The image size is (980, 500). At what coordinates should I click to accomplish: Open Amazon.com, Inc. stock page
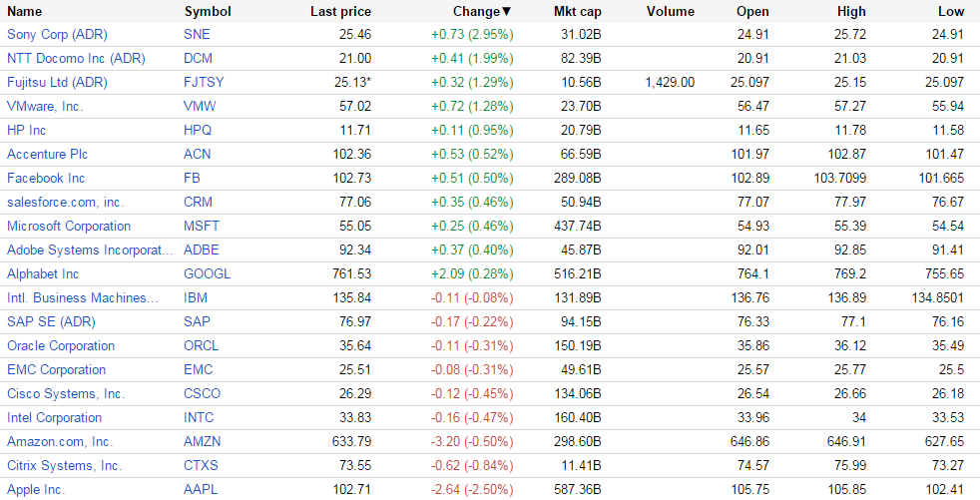click(x=60, y=441)
